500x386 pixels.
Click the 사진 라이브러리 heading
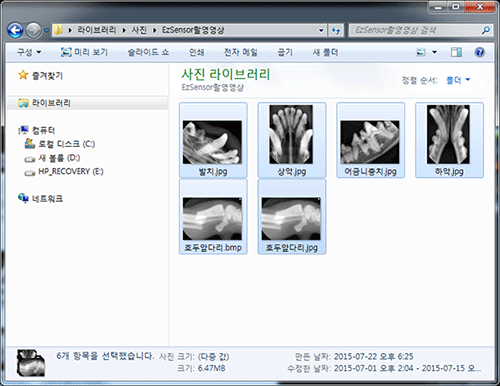click(x=226, y=74)
